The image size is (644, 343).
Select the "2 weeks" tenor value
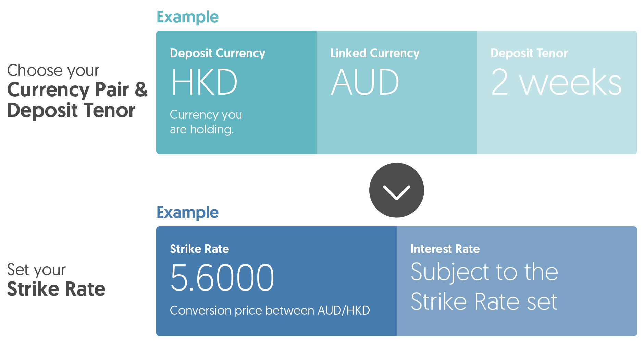pos(556,82)
